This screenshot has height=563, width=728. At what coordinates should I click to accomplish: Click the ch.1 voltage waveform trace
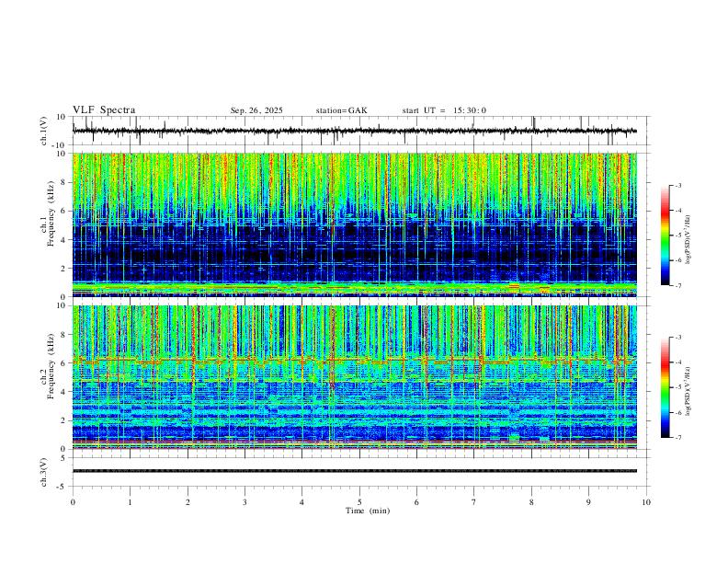(x=355, y=131)
